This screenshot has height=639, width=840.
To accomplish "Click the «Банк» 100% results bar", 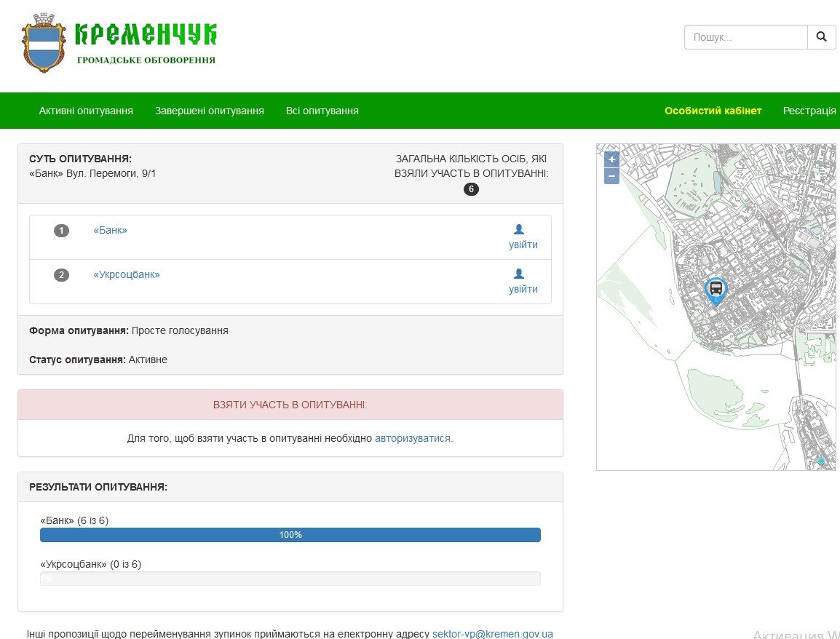I will (290, 535).
